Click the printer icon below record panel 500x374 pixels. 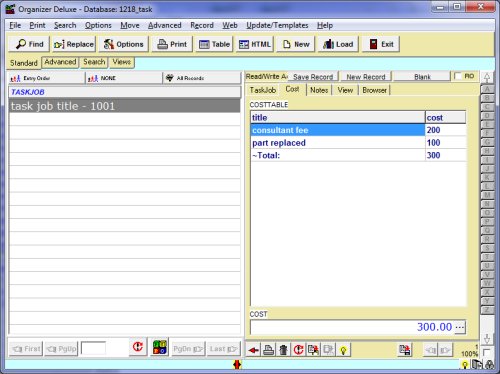click(268, 350)
